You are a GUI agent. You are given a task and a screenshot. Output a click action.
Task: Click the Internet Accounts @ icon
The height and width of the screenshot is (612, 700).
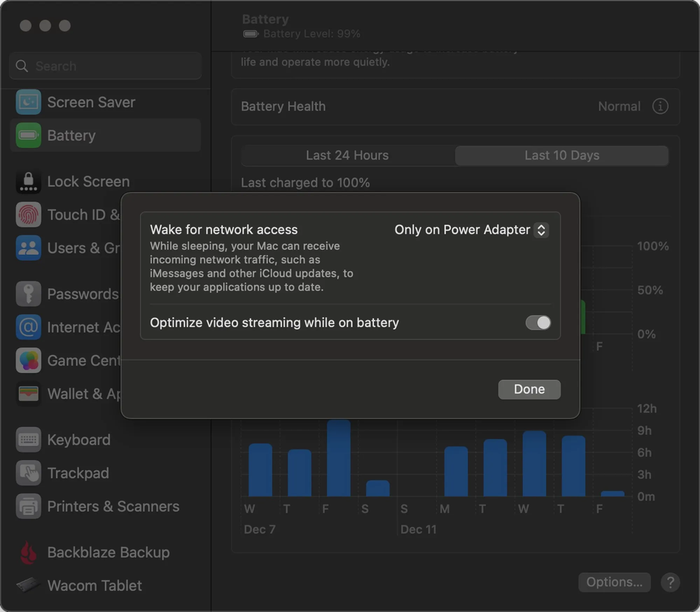[28, 327]
